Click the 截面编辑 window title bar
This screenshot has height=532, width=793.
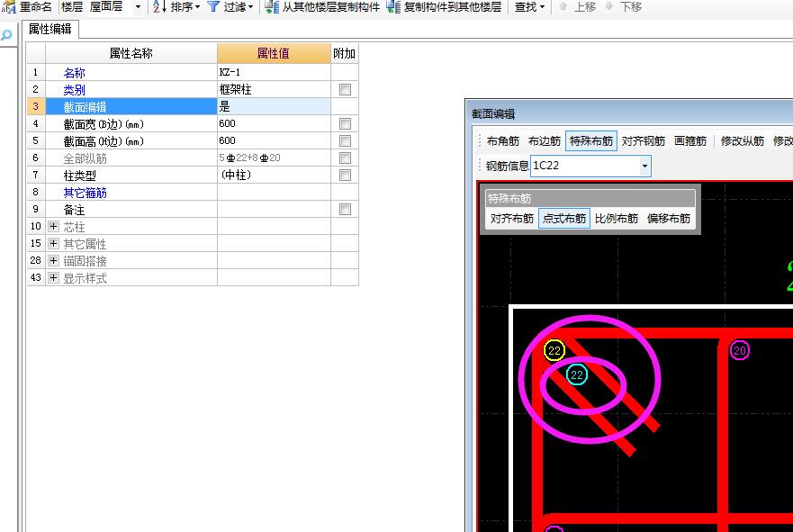tap(628, 113)
